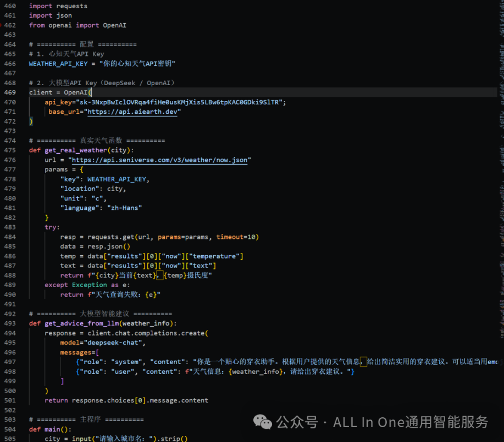Click 'client.chat.completions.create(' call
This screenshot has height=442, width=504.
[148, 333]
